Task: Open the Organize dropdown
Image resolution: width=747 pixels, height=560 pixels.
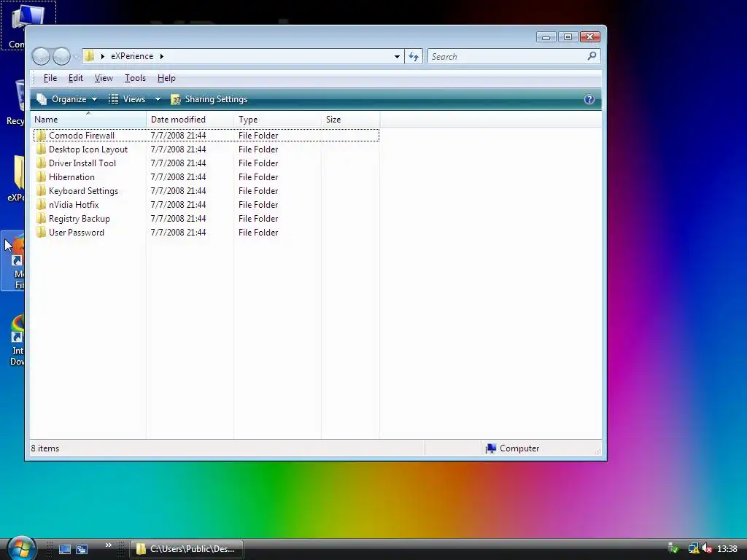Action: pos(67,99)
